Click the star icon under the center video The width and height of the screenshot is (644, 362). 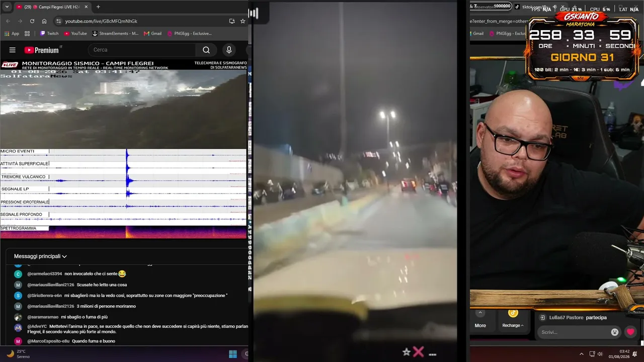click(407, 352)
